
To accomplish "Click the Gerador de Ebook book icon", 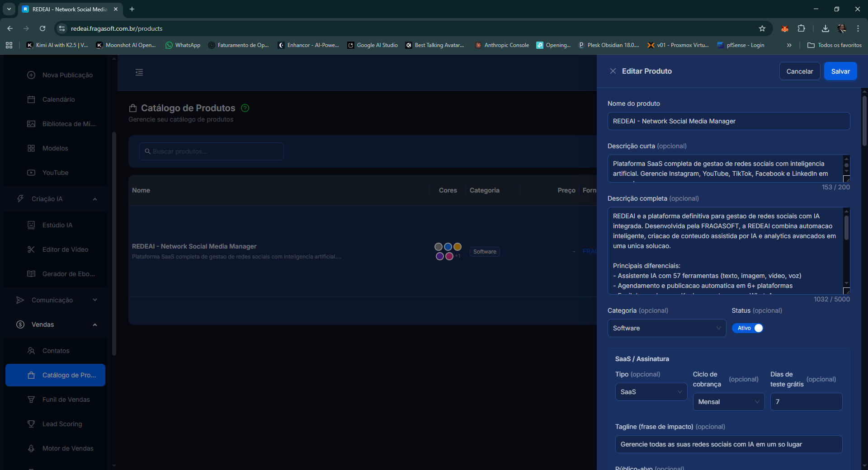I will click(31, 274).
